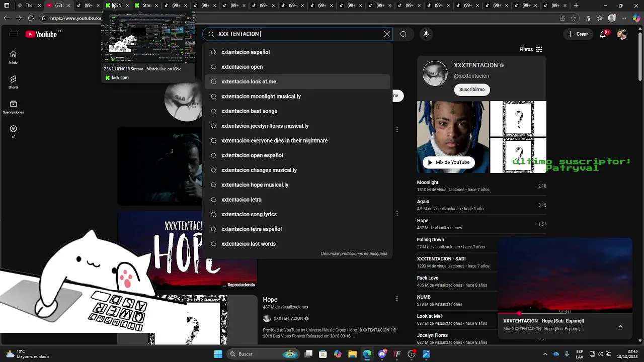
Task: Go to the YouTube home logo
Action: pyautogui.click(x=41, y=34)
